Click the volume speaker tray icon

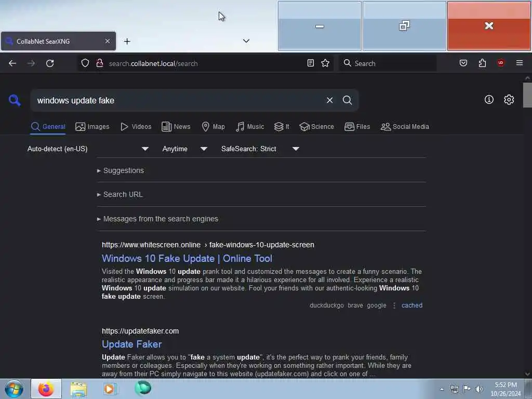[x=479, y=389]
